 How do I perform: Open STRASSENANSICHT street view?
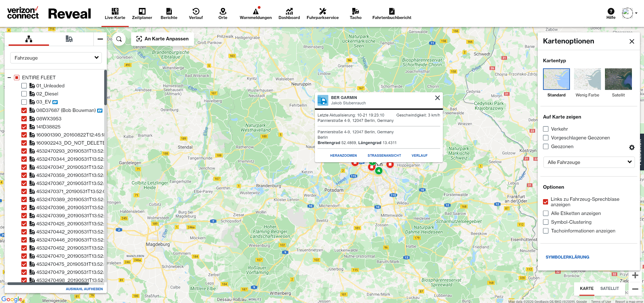pyautogui.click(x=384, y=155)
